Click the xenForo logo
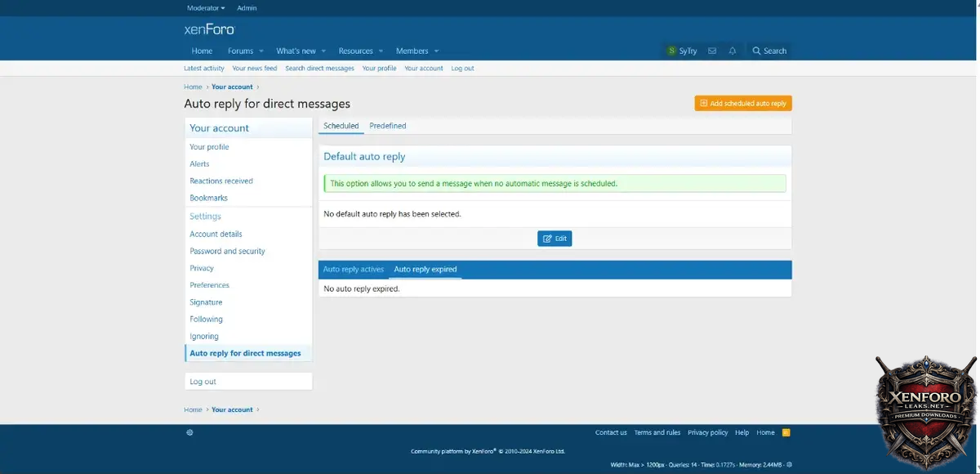This screenshot has height=474, width=980. point(209,29)
